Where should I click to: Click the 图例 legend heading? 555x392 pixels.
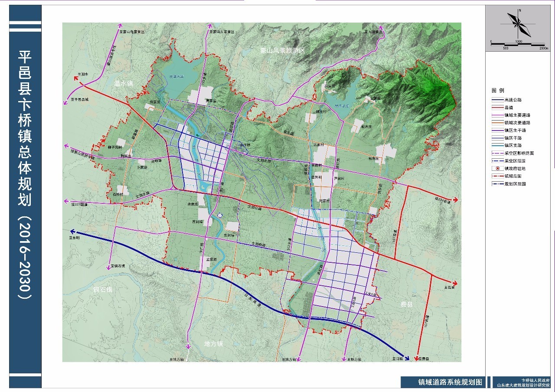coord(498,91)
